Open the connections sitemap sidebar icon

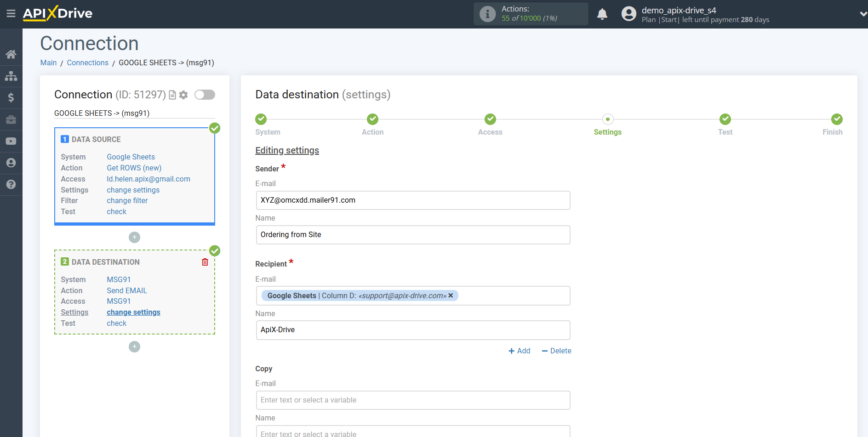point(11,76)
